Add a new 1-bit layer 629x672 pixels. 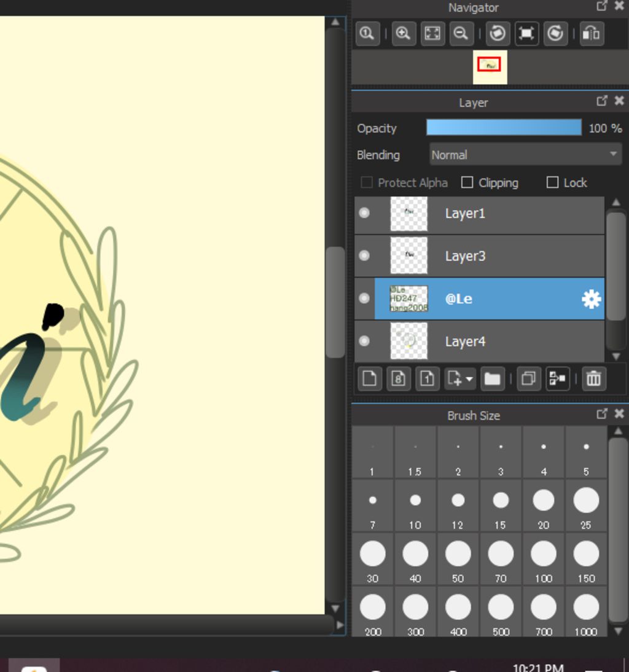pos(427,379)
